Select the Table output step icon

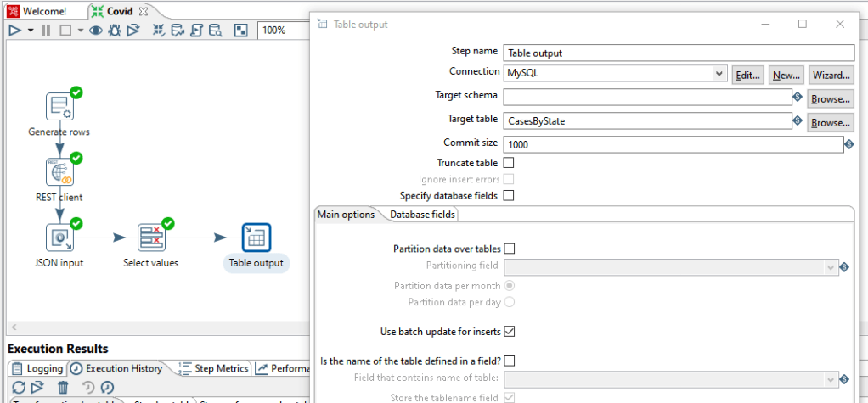[256, 238]
